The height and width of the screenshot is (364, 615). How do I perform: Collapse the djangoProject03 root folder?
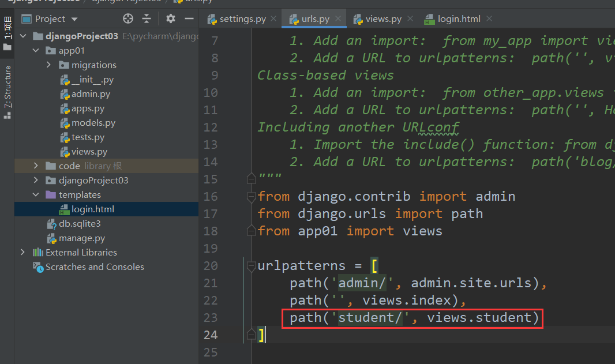[x=23, y=36]
